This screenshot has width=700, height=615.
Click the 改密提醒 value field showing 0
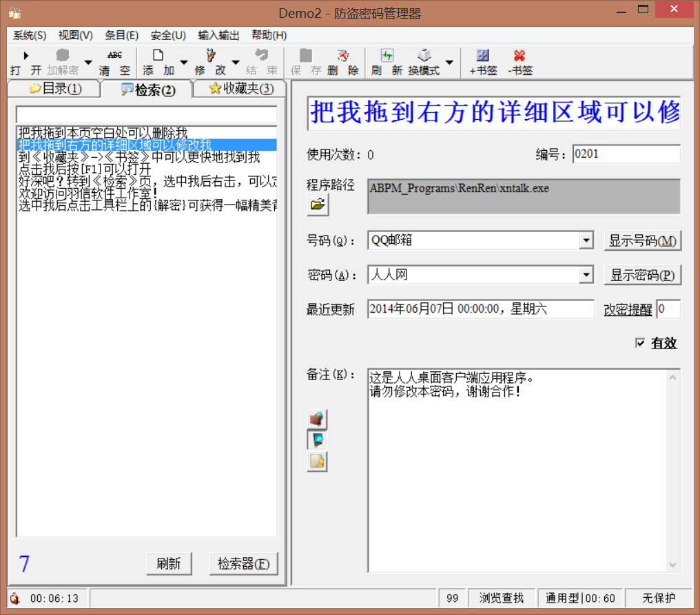(x=668, y=309)
